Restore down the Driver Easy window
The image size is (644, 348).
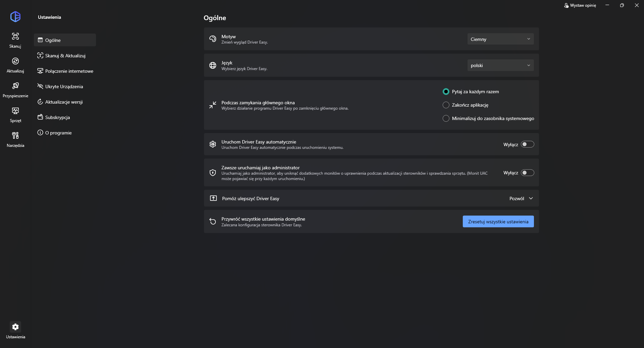coord(622,5)
